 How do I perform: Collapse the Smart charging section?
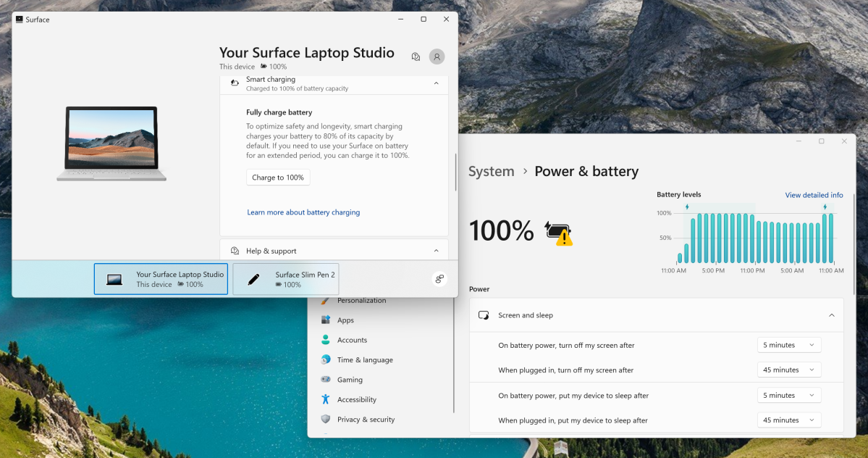click(437, 83)
